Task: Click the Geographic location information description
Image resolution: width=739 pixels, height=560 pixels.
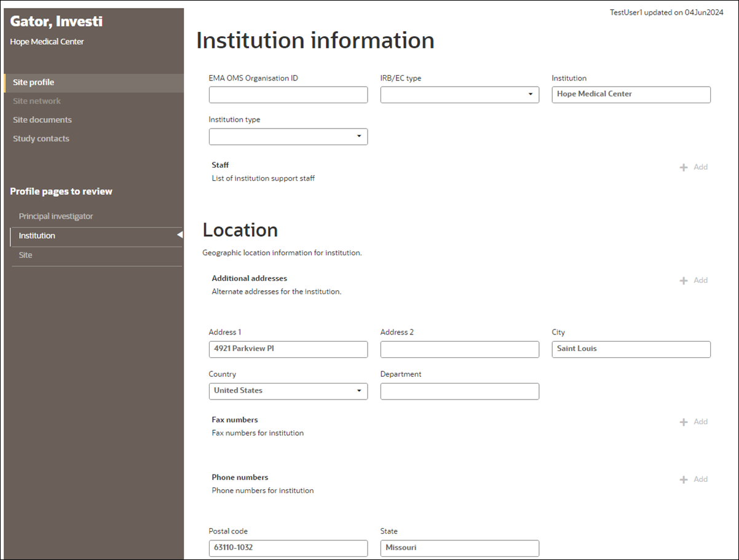Action: (282, 253)
